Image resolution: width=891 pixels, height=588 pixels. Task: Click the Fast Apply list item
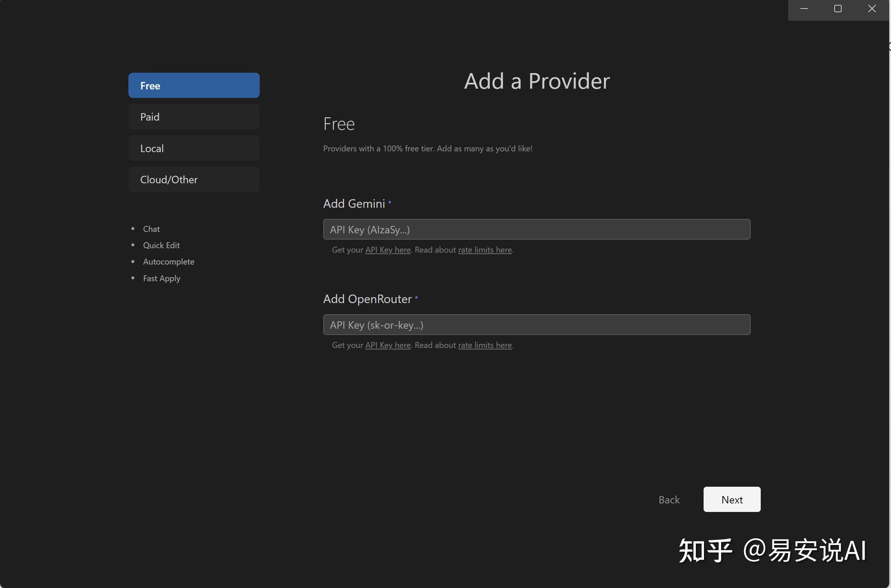tap(162, 278)
